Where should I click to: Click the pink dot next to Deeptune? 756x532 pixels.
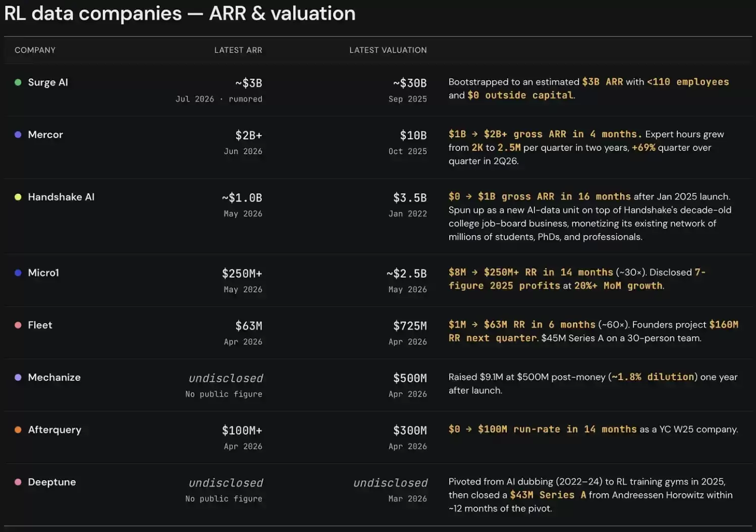(x=18, y=482)
